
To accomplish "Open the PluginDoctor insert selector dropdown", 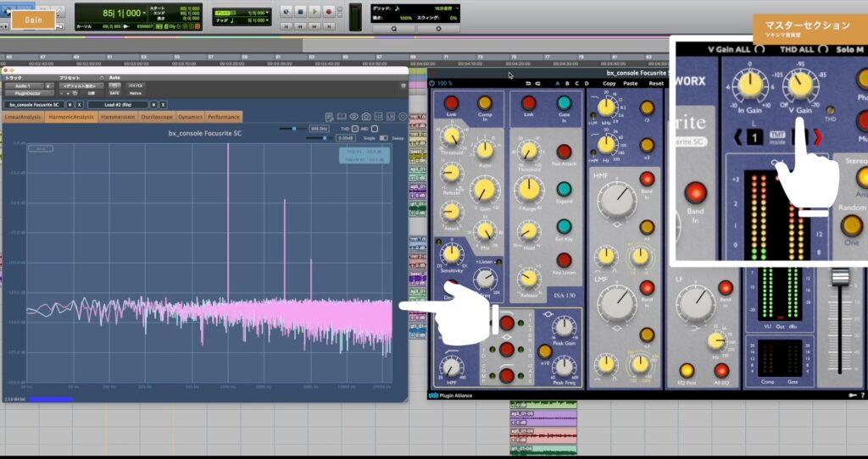I will pos(30,93).
